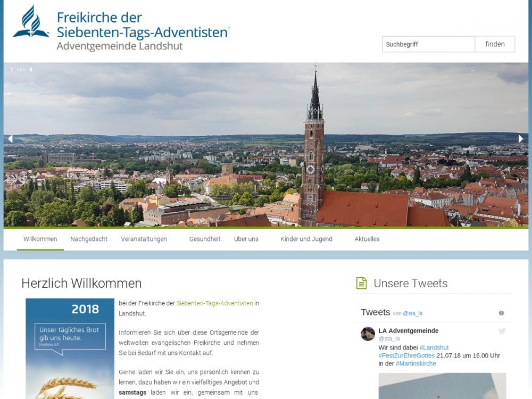The height and width of the screenshot is (399, 532).
Task: Click the document icon beside Unsere Tweets
Action: pyautogui.click(x=362, y=283)
